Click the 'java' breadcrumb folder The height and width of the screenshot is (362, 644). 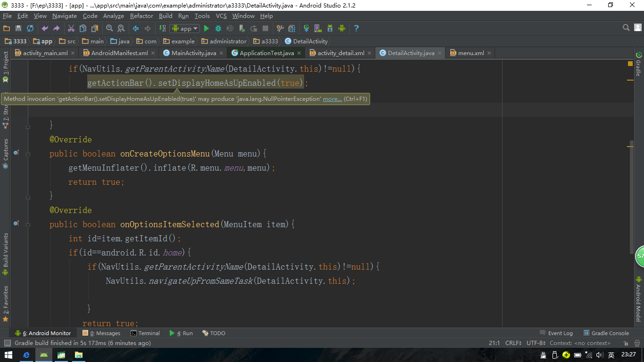click(120, 41)
